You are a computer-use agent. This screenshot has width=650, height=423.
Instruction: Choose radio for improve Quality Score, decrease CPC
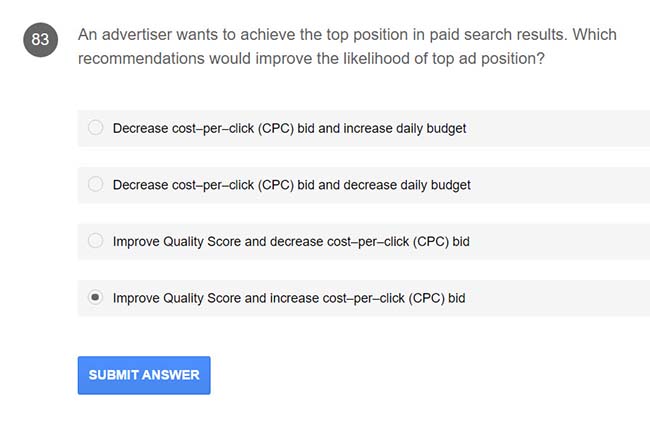click(96, 241)
